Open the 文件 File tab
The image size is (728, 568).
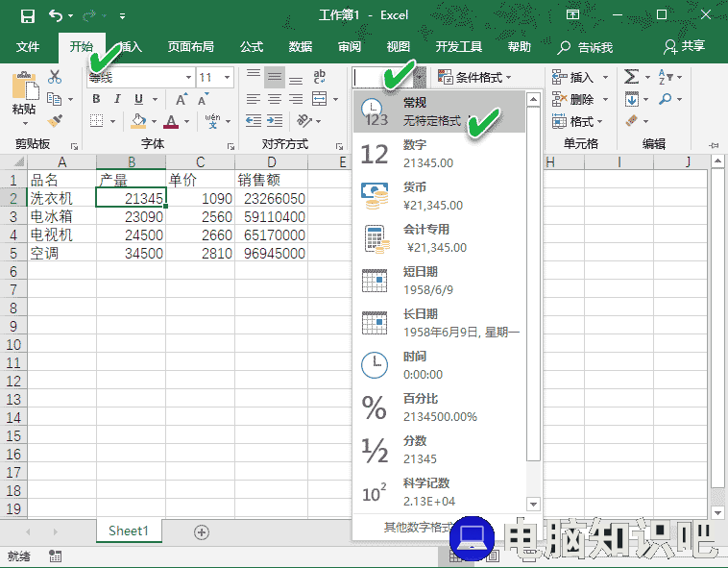pos(28,47)
